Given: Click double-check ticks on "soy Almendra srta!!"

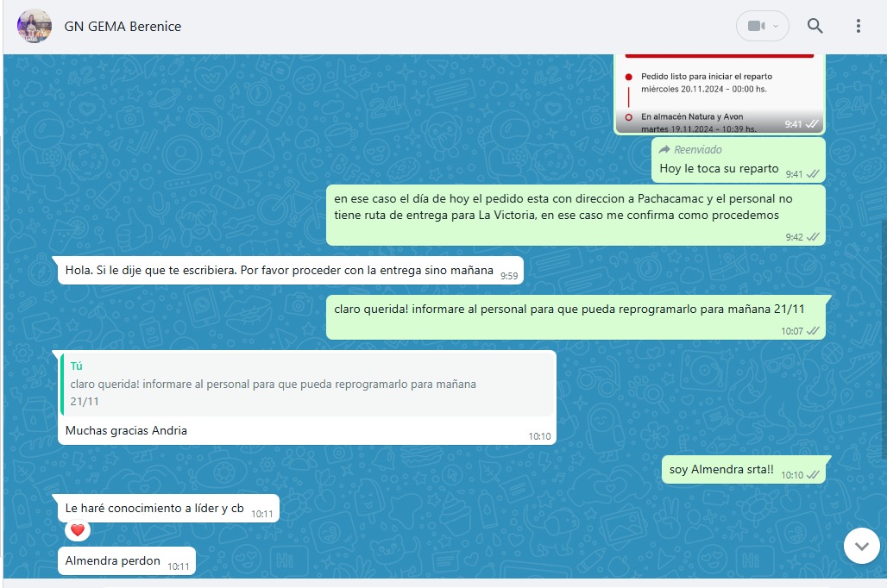Looking at the screenshot, I should click(813, 475).
